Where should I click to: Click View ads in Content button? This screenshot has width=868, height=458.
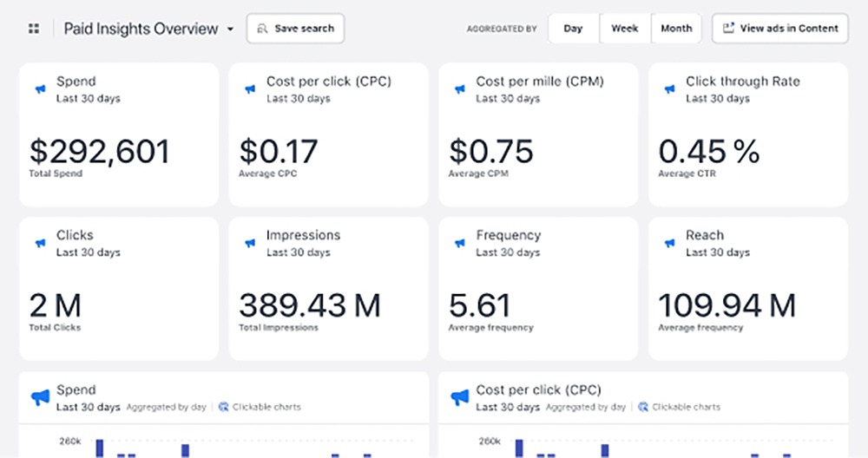[x=780, y=29]
